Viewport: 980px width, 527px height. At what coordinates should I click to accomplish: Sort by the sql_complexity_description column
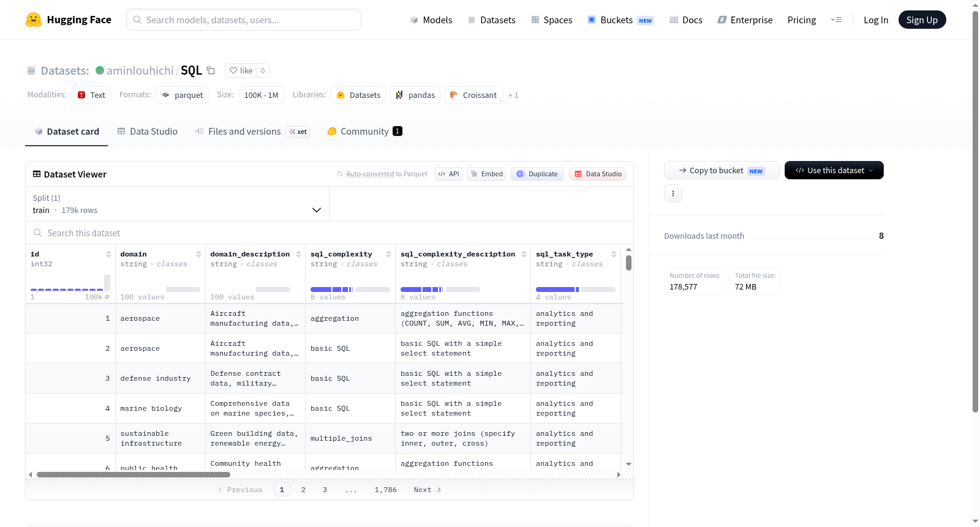524,254
